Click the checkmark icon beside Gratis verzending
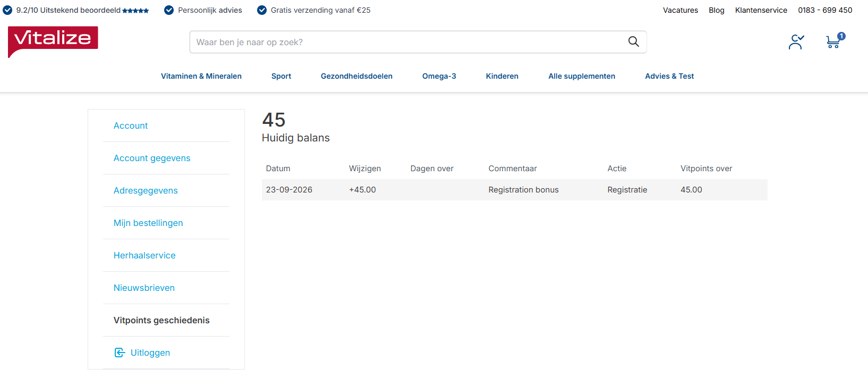Viewport: 868px width, 377px height. tap(262, 10)
